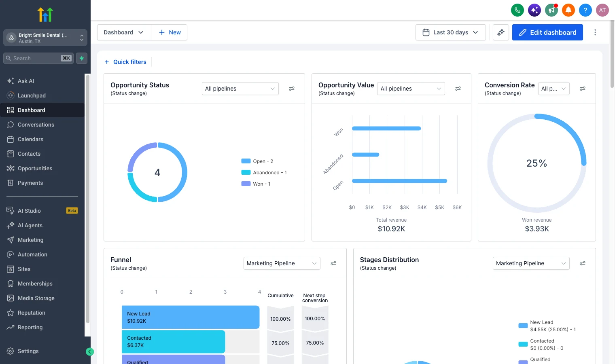Open Conversion Rate pipeline dropdown
Screen dimensions: 615x364
pos(554,89)
